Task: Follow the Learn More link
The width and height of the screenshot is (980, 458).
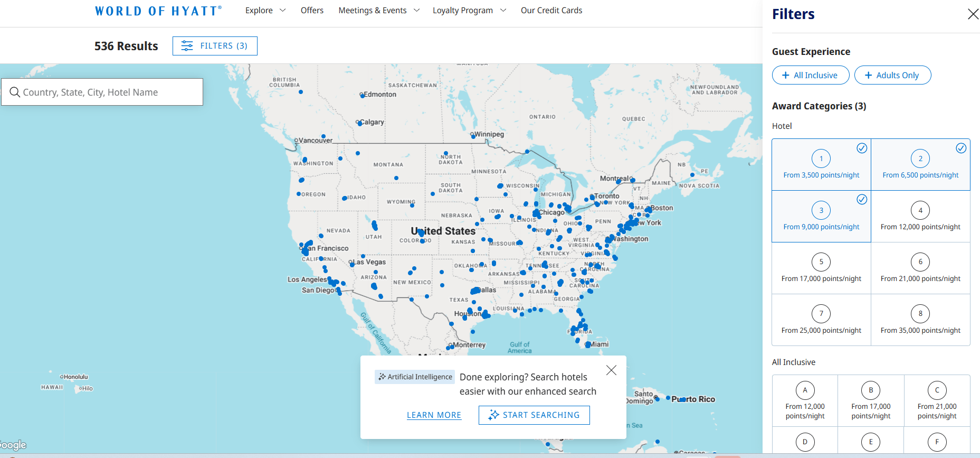Action: (x=434, y=415)
